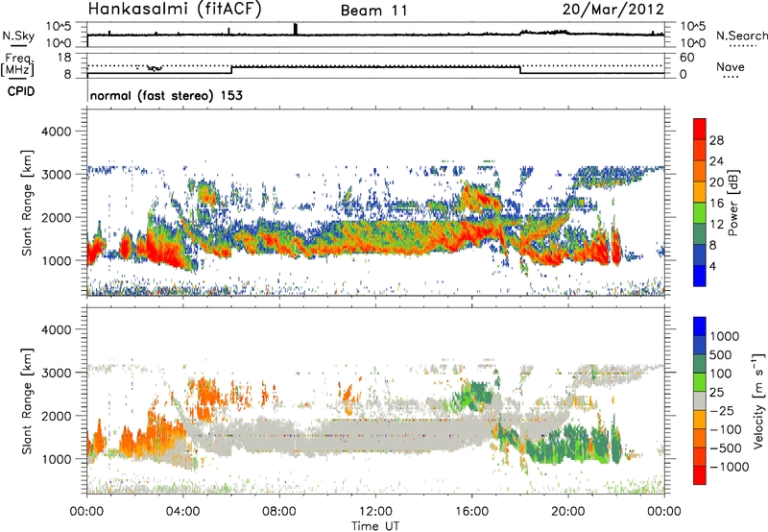The image size is (768, 532).
Task: Click the 04:00 time tick label
Action: tap(183, 512)
